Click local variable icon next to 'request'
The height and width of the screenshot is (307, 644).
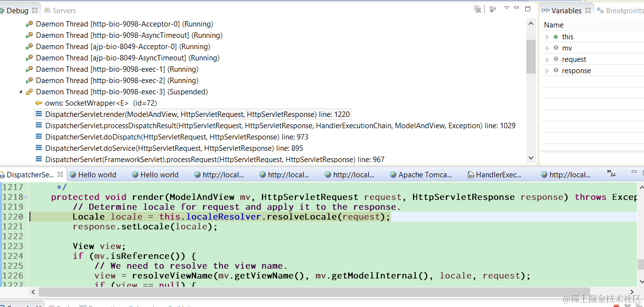(556, 59)
